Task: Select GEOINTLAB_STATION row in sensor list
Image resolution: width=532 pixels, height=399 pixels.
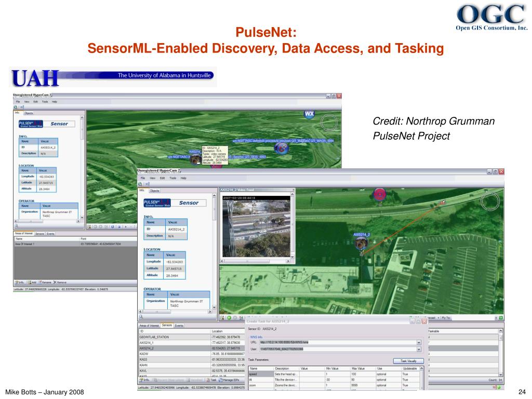Action: pyautogui.click(x=192, y=337)
